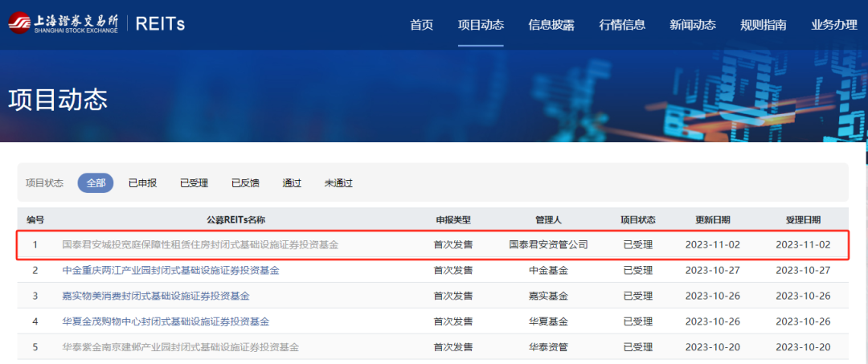Image resolution: width=868 pixels, height=364 pixels.
Task: Open 业务办理 in top navigation
Action: point(833,25)
